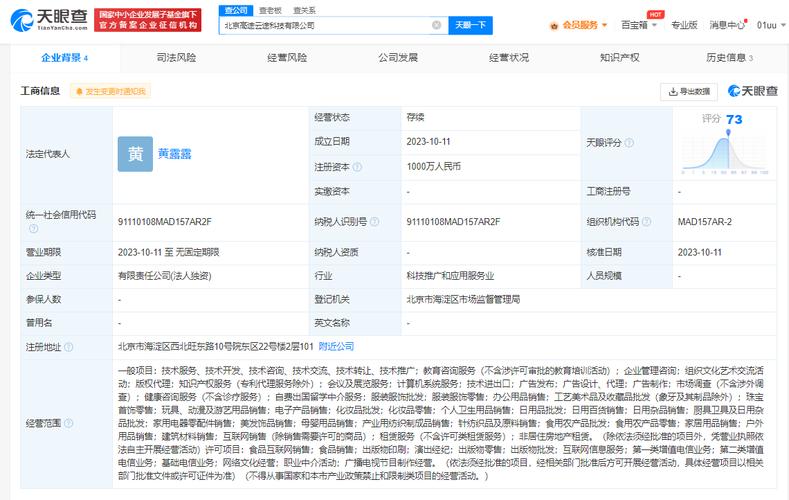
Task: Click the 2023-10-11 至 无固定期限 business term
Action: (169, 252)
